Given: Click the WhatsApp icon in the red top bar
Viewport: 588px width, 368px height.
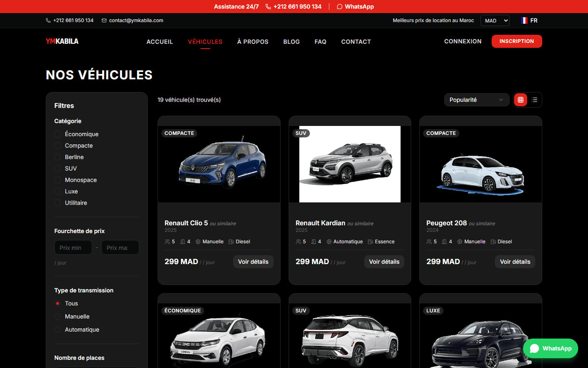Looking at the screenshot, I should pyautogui.click(x=339, y=7).
